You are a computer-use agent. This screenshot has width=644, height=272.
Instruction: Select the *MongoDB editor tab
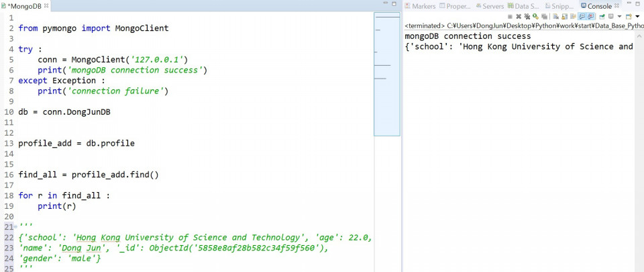tap(25, 6)
